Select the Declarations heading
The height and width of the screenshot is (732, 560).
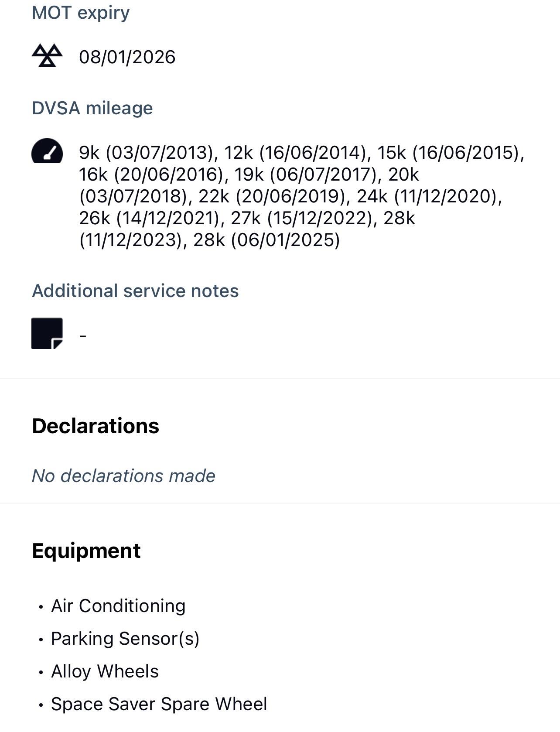point(96,426)
